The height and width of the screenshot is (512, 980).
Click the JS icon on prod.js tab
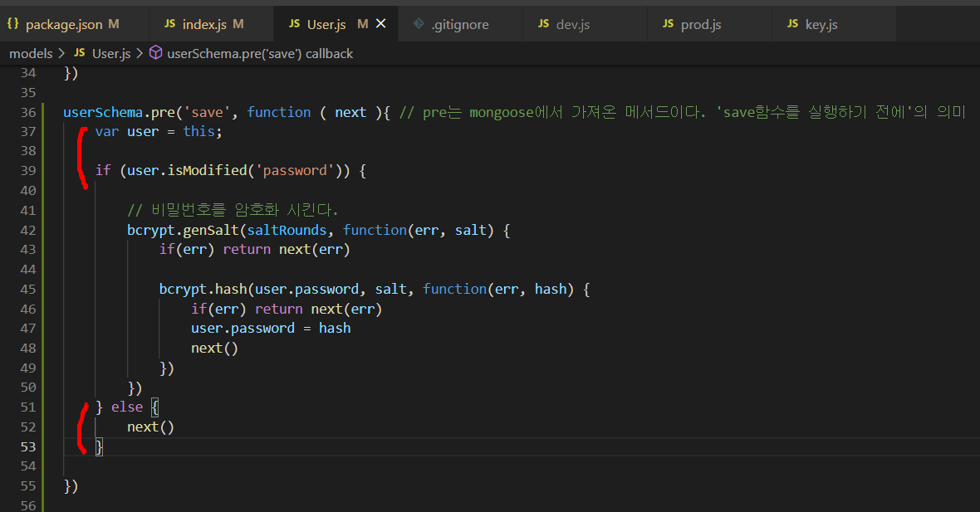click(x=668, y=24)
